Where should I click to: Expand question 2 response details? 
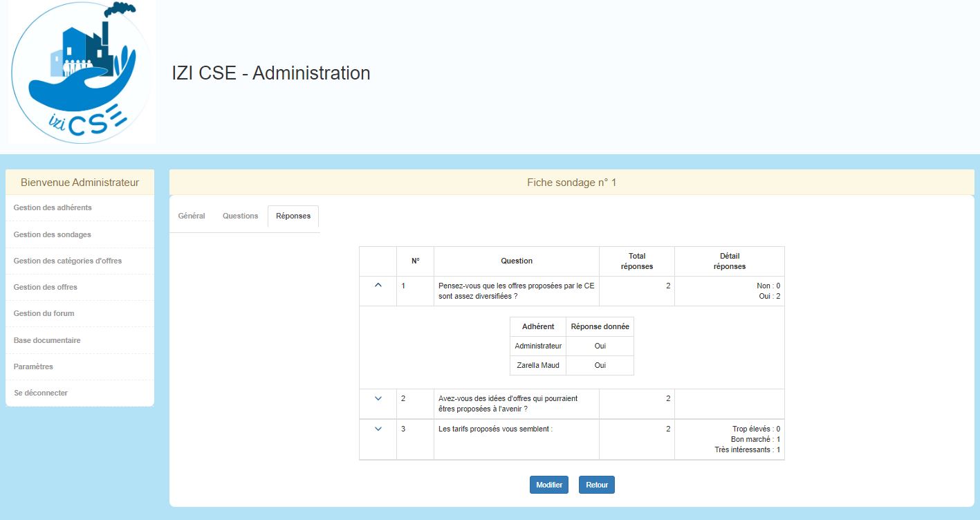click(x=378, y=398)
